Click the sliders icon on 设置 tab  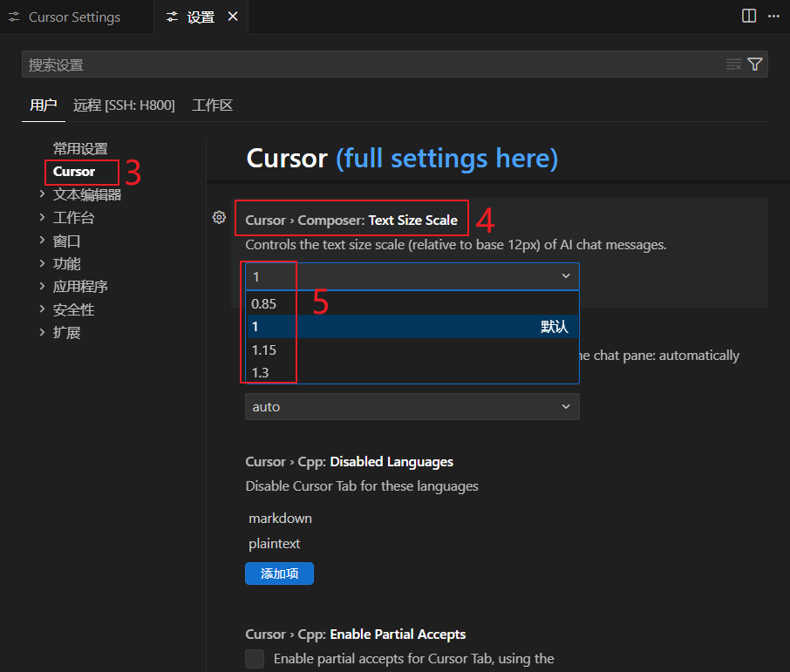[x=173, y=17]
